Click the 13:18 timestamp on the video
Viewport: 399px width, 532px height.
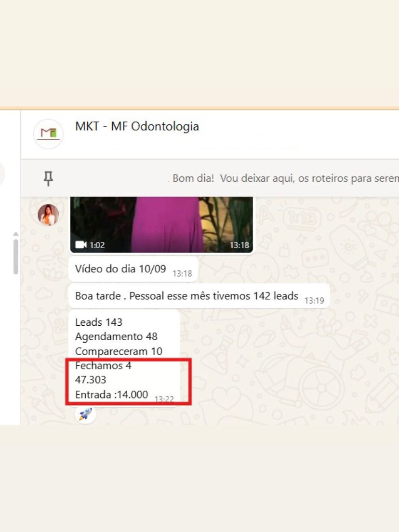coord(239,245)
